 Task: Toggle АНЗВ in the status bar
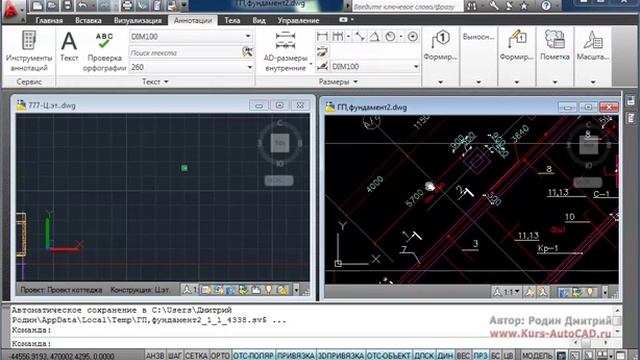[155, 356]
